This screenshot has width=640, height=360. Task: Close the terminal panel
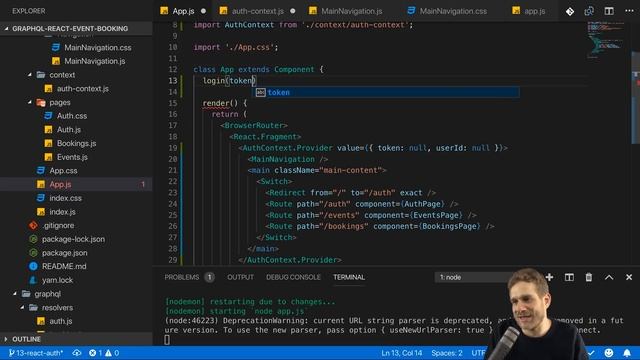[629, 278]
